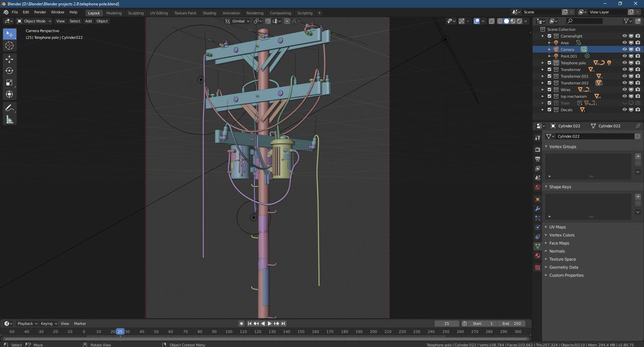Collapse the Camera/light collection

coord(543,36)
